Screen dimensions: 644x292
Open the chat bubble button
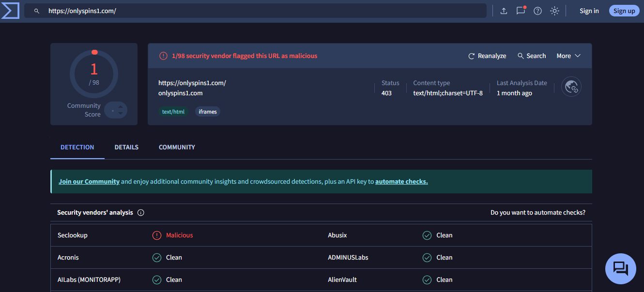620,268
